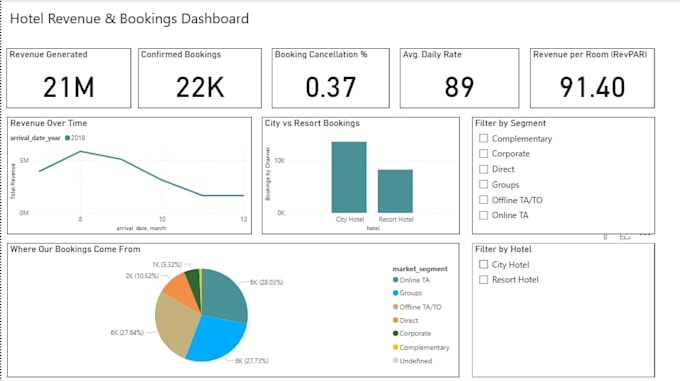The image size is (680, 381).
Task: Click the 10 tick on month axis
Action: coord(162,219)
